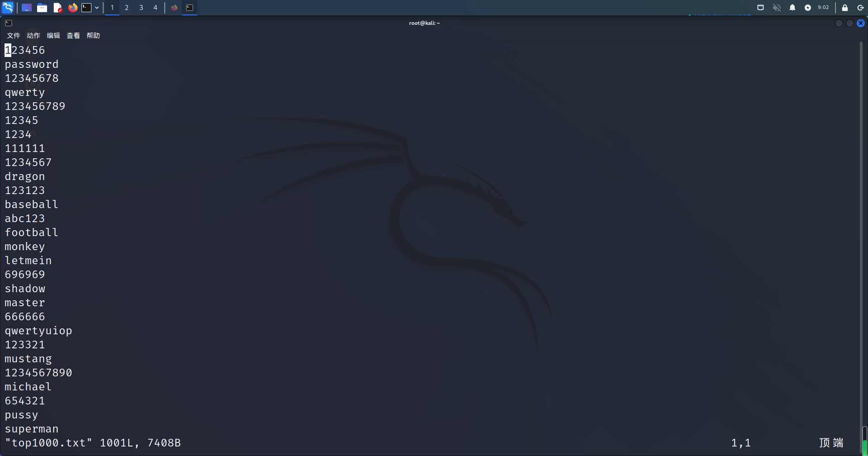Viewport: 868px width, 456px height.
Task: Toggle show desktop on the taskbar
Action: click(x=26, y=8)
